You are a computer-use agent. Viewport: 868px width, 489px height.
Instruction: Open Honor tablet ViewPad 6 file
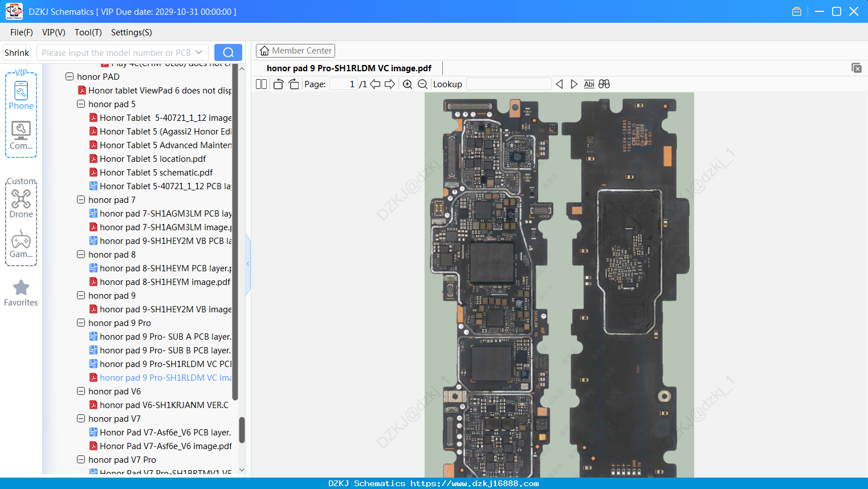154,90
